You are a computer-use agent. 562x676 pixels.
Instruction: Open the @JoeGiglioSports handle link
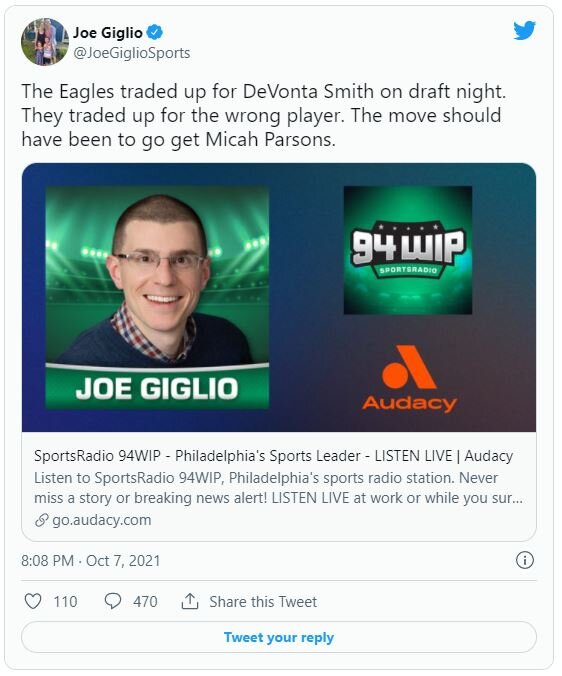point(131,53)
